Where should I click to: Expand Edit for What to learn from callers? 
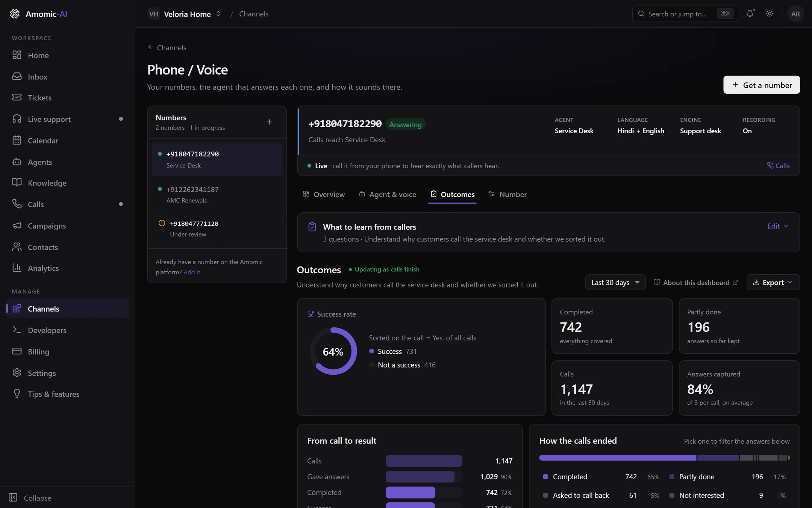click(778, 226)
